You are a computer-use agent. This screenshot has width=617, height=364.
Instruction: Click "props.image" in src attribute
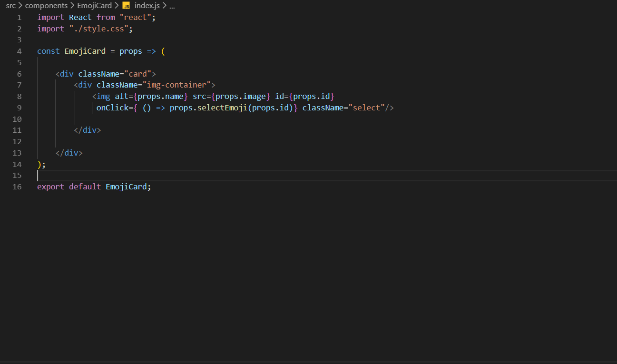point(240,96)
